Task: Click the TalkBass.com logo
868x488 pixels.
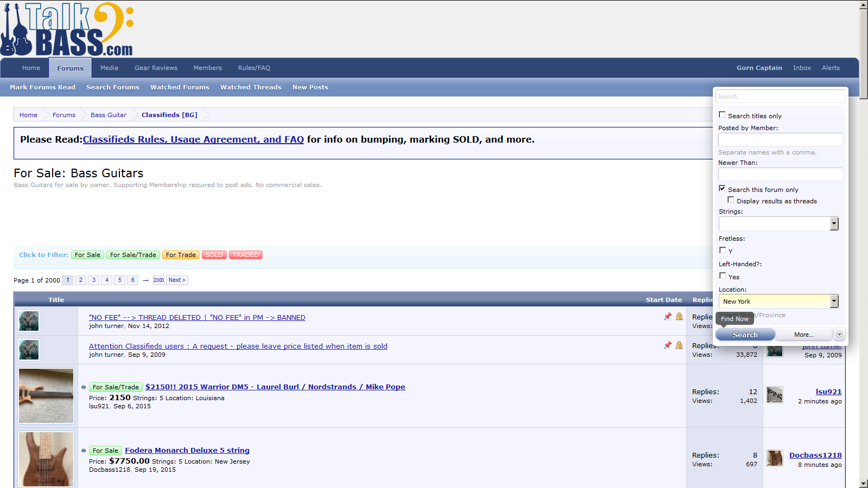Action: [67, 29]
